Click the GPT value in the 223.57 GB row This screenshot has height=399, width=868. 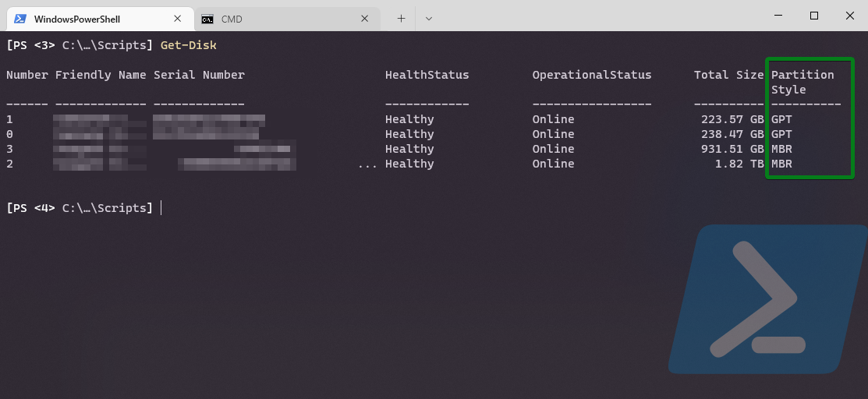pyautogui.click(x=781, y=119)
